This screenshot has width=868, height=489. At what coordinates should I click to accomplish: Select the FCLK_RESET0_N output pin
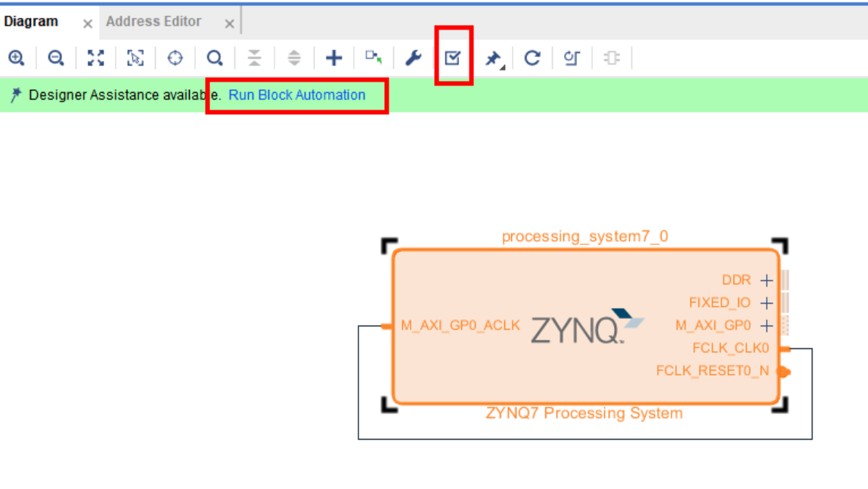click(784, 372)
